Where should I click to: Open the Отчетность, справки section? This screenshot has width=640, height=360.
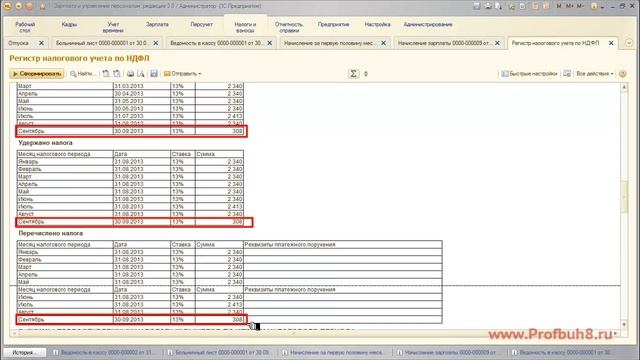pos(289,27)
